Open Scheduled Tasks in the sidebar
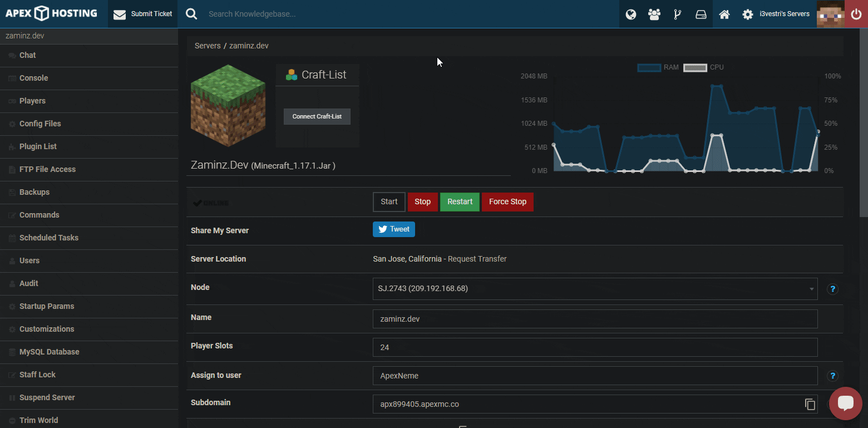This screenshot has height=428, width=868. 89,238
